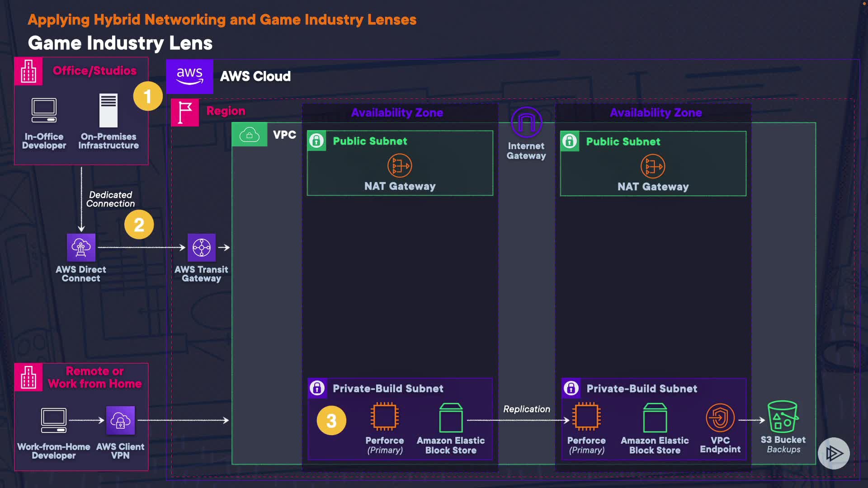Viewport: 868px width, 488px height.
Task: Click the Region flag icon
Action: (x=185, y=112)
